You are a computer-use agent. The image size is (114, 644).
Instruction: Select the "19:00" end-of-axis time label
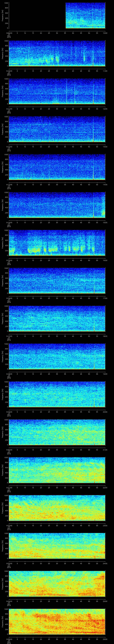(105, 374)
